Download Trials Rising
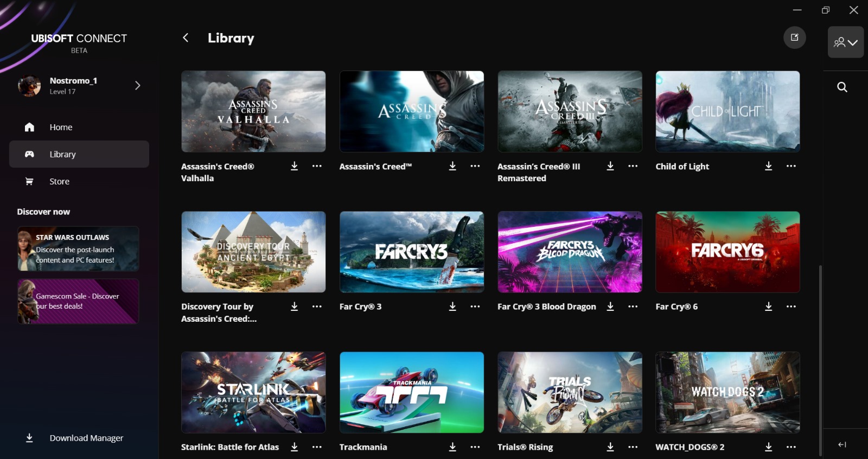The width and height of the screenshot is (868, 459). pyautogui.click(x=610, y=447)
